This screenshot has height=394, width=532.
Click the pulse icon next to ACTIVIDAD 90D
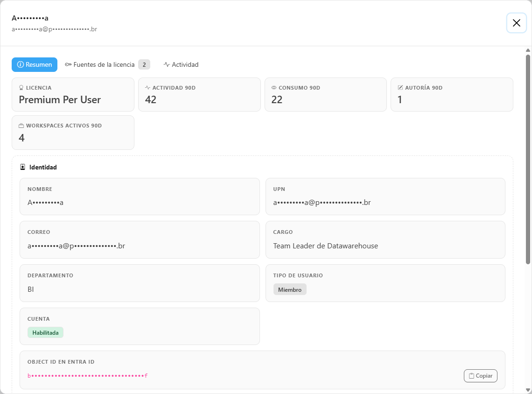[x=147, y=88]
